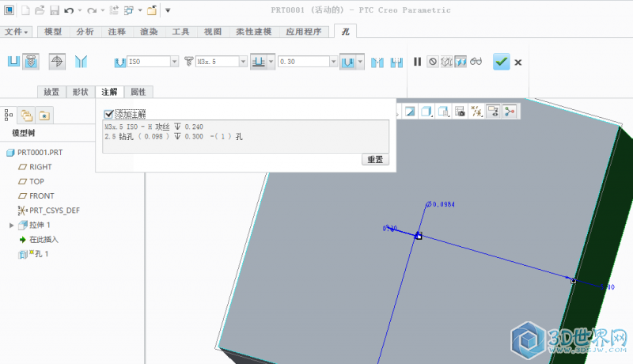This screenshot has width=633, height=364.
Task: Choose the simple hole type icon
Action: 13,62
